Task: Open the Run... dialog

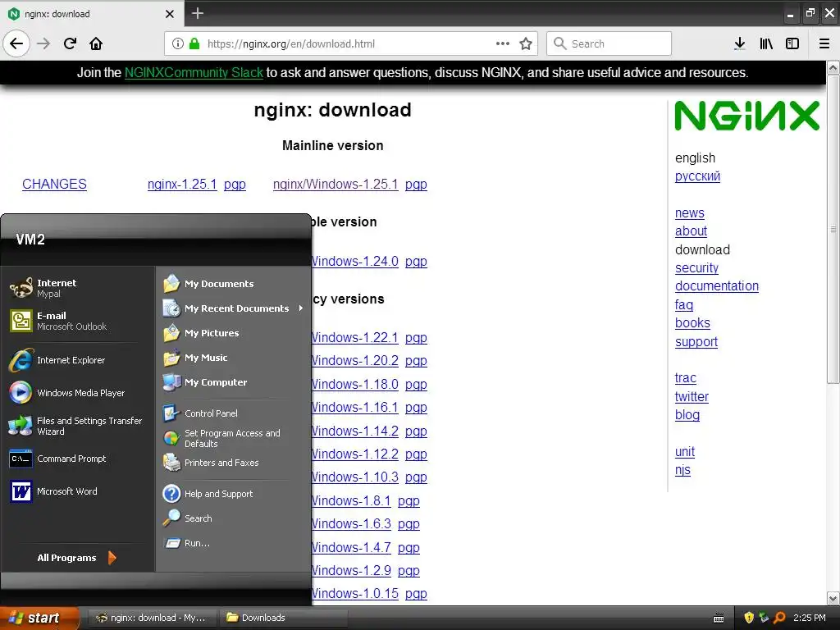Action: point(233,543)
